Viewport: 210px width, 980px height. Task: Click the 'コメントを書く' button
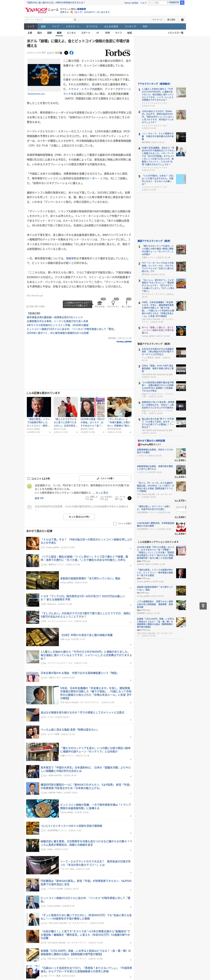(x=105, y=478)
